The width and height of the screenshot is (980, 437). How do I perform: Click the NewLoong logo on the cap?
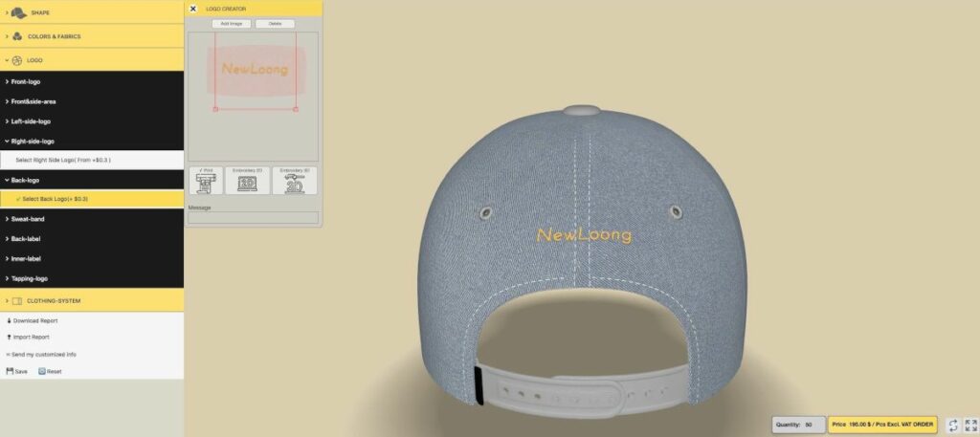tap(584, 235)
